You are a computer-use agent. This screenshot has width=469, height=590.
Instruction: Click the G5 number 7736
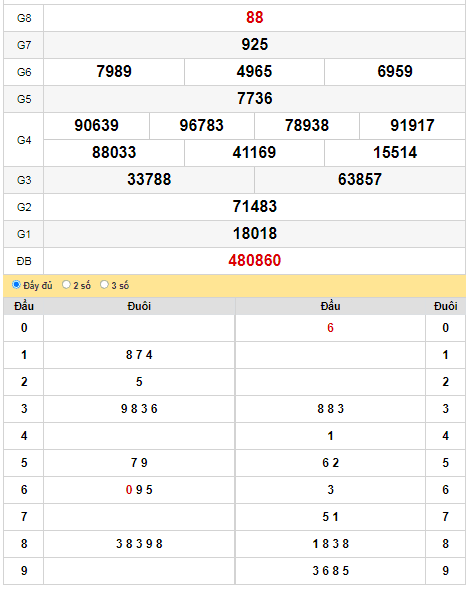coord(254,99)
